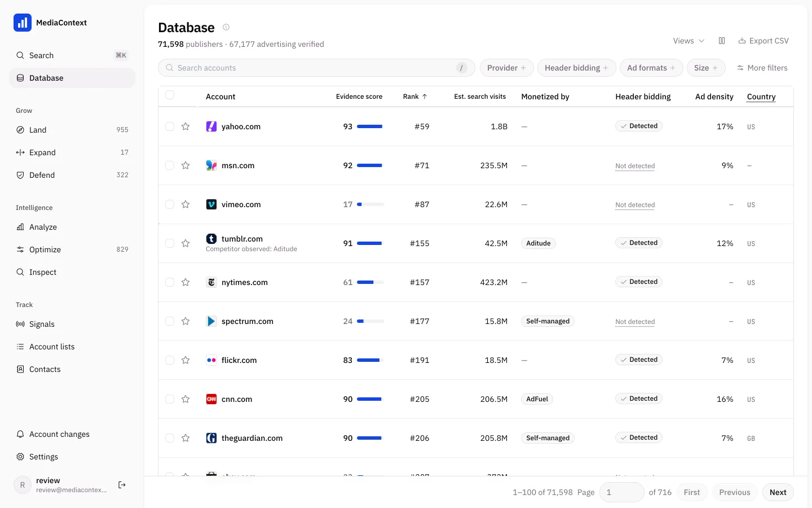Check the yahoo.com row checkbox

(x=170, y=126)
